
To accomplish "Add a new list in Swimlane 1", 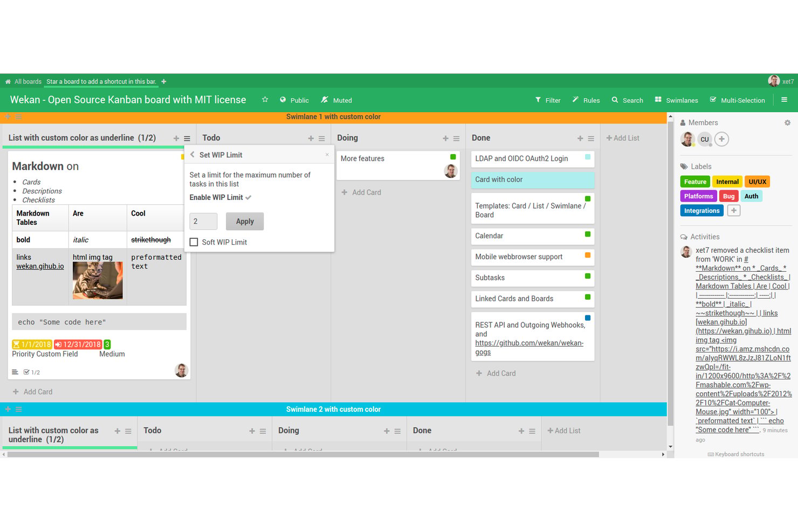I will 623,138.
